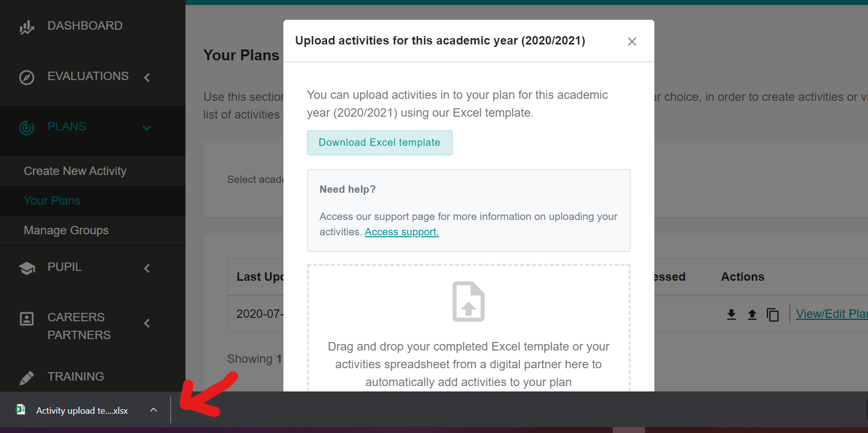Click the file upload icon in drop zone
This screenshot has height=433, width=868.
point(468,302)
